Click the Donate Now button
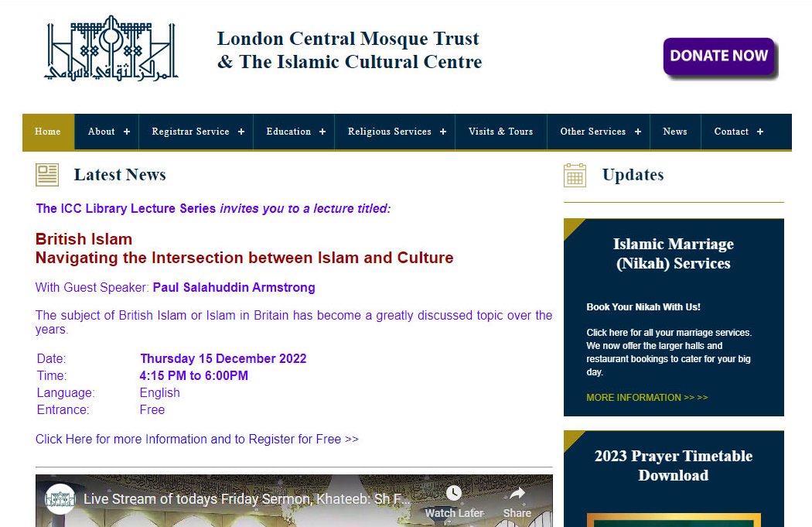The image size is (812, 527). click(719, 56)
